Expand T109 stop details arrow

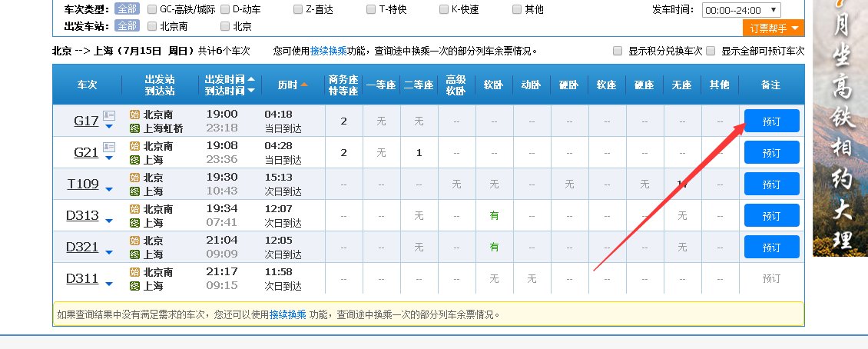(109, 189)
